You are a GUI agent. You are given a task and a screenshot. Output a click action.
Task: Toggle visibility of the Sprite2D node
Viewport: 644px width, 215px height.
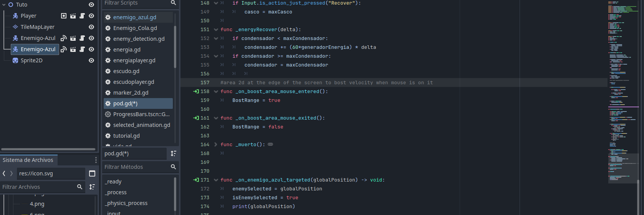click(x=91, y=60)
